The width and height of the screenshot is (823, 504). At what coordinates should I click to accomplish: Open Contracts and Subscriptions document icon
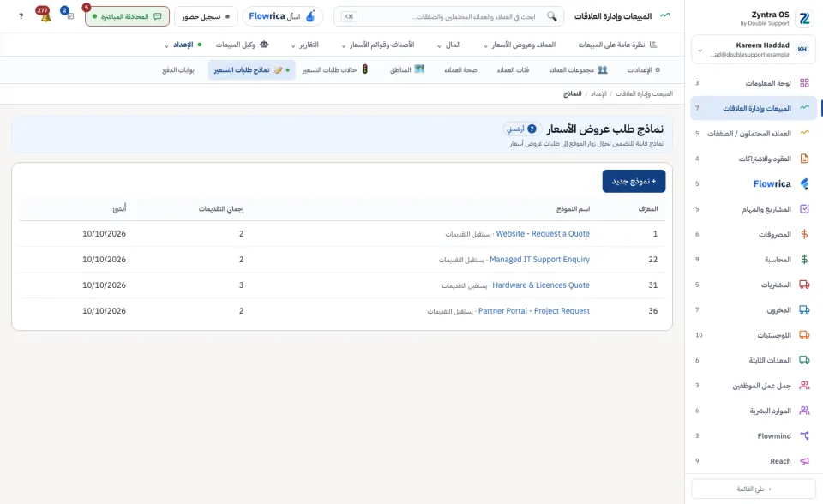pyautogui.click(x=804, y=159)
